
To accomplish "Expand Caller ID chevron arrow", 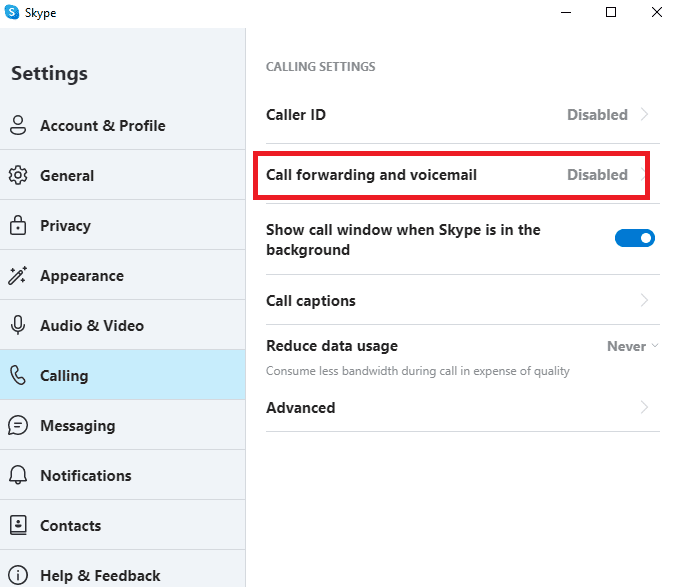I will point(644,114).
